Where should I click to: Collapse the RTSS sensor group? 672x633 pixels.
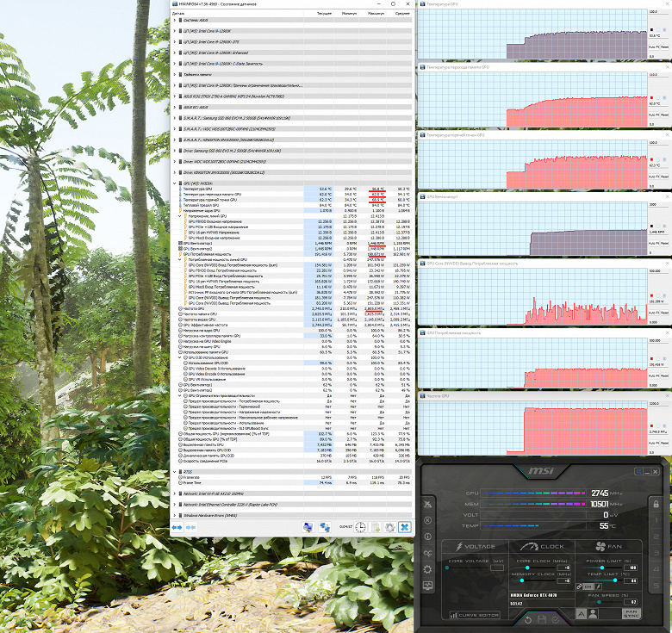[x=174, y=472]
